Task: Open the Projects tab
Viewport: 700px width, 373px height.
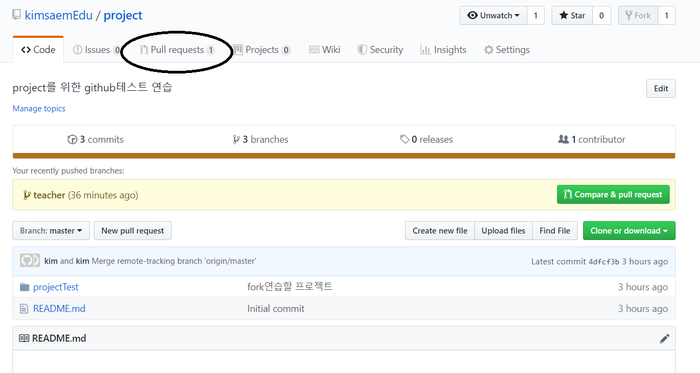Action: [x=262, y=50]
